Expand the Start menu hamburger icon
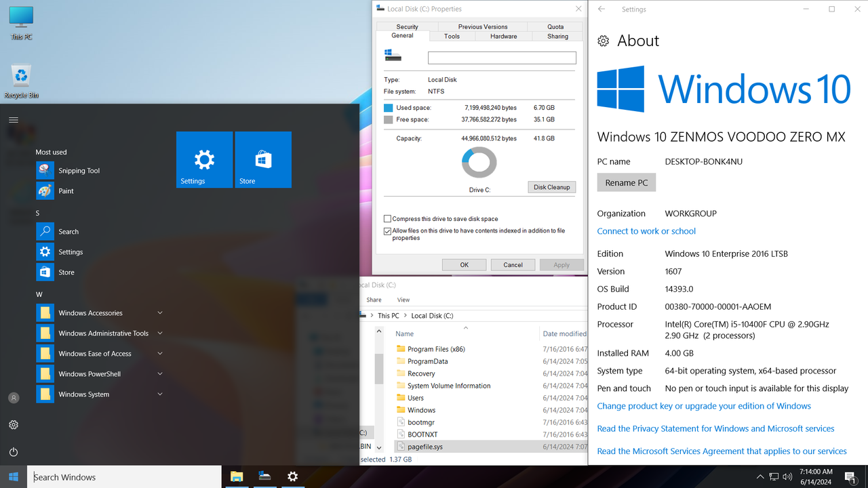 (x=14, y=120)
